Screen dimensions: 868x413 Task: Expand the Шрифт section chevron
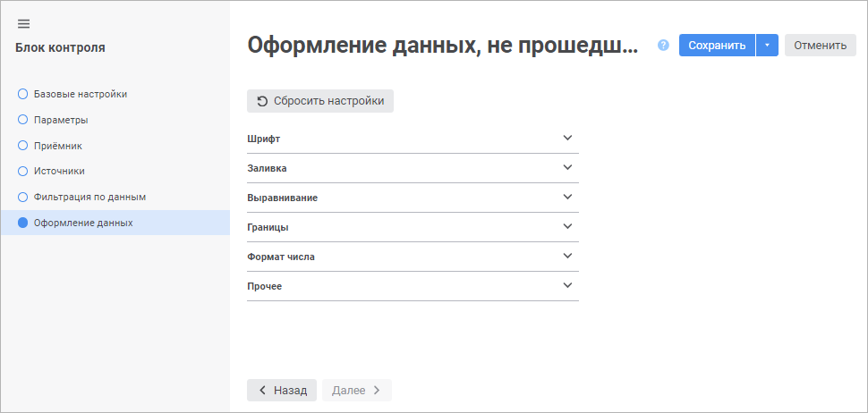tap(566, 138)
